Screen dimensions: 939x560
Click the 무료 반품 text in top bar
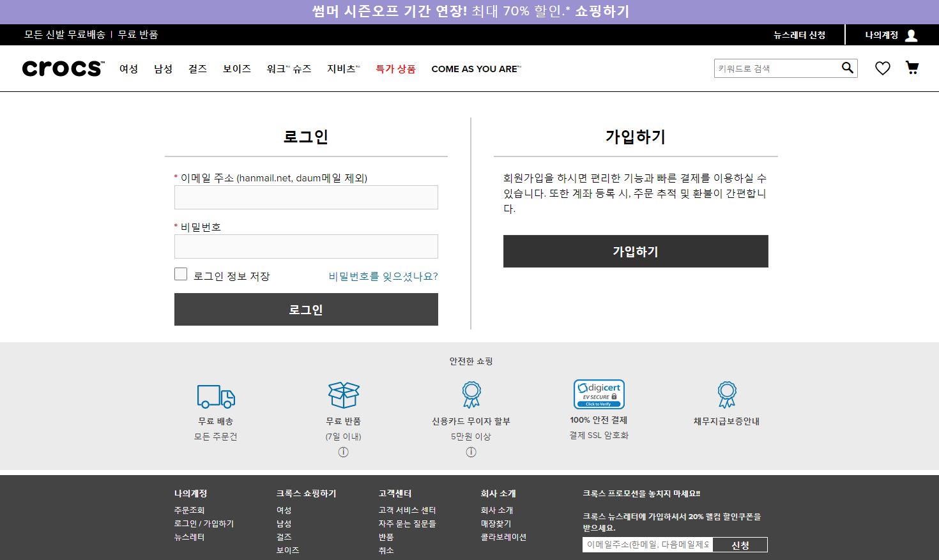pyautogui.click(x=138, y=34)
